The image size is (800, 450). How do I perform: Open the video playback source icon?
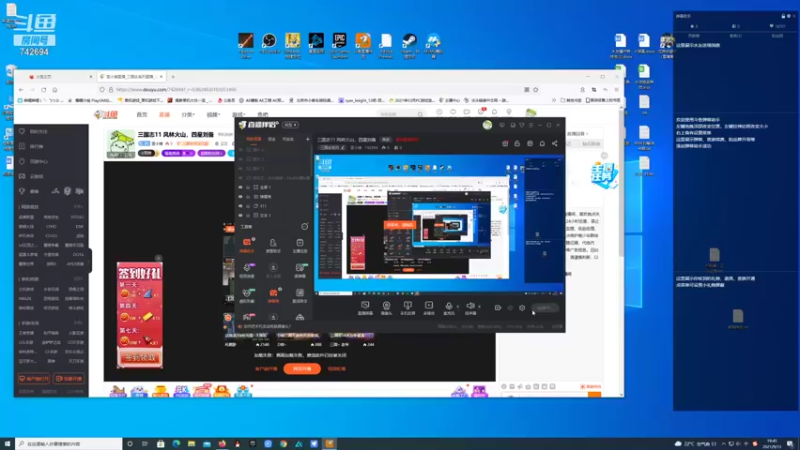click(x=429, y=307)
